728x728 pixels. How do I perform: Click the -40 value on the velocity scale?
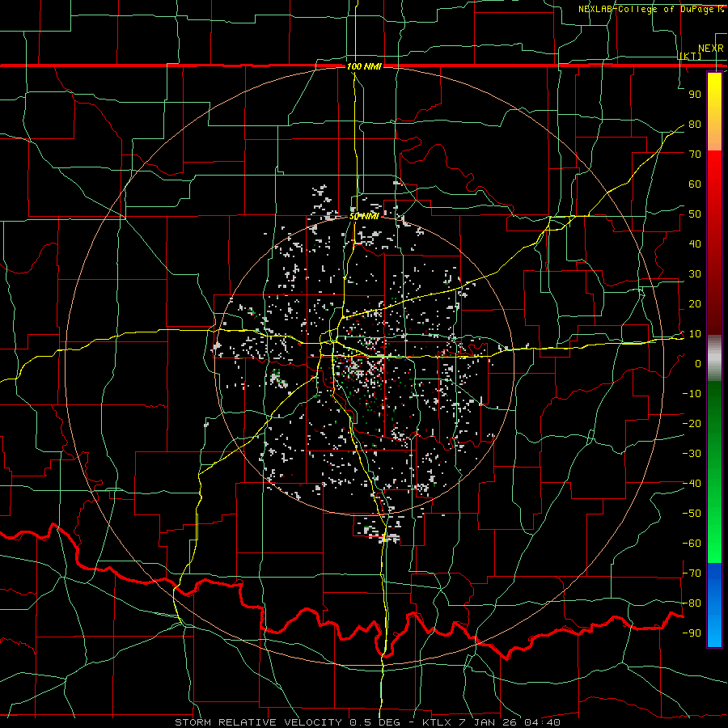(692, 484)
